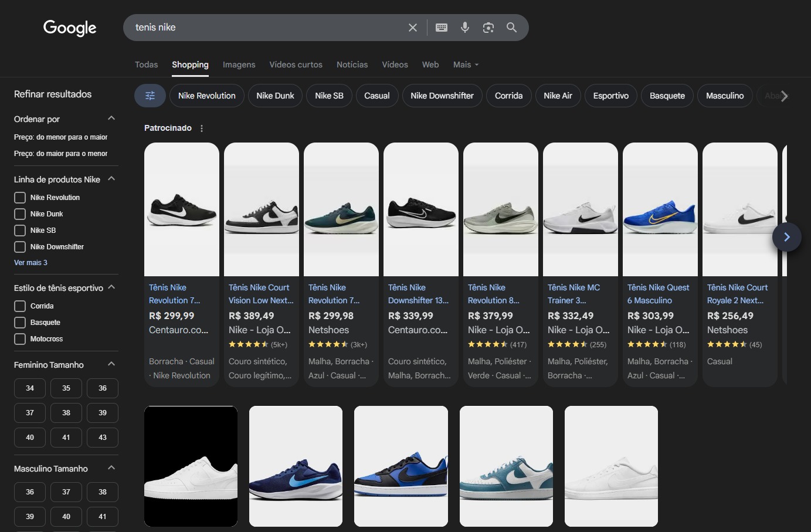Advance the sponsored carousel with the right arrow
Image resolution: width=811 pixels, height=532 pixels.
point(786,237)
